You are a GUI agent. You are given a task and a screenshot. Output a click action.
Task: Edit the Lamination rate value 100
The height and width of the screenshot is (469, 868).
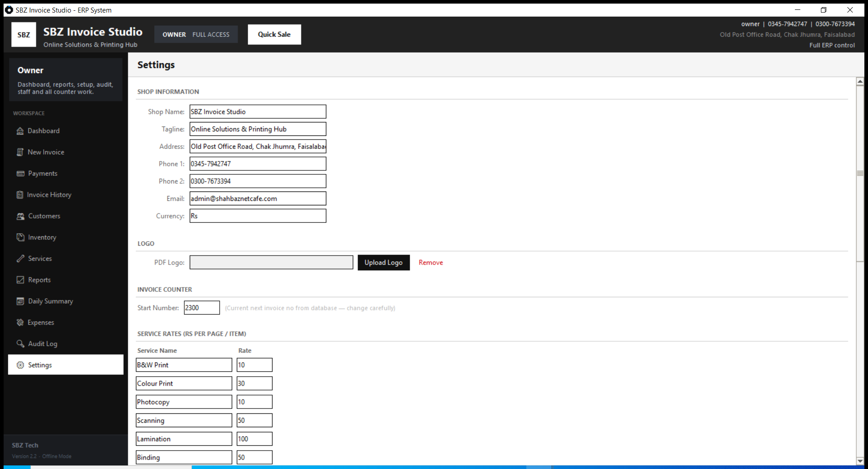[254, 439]
